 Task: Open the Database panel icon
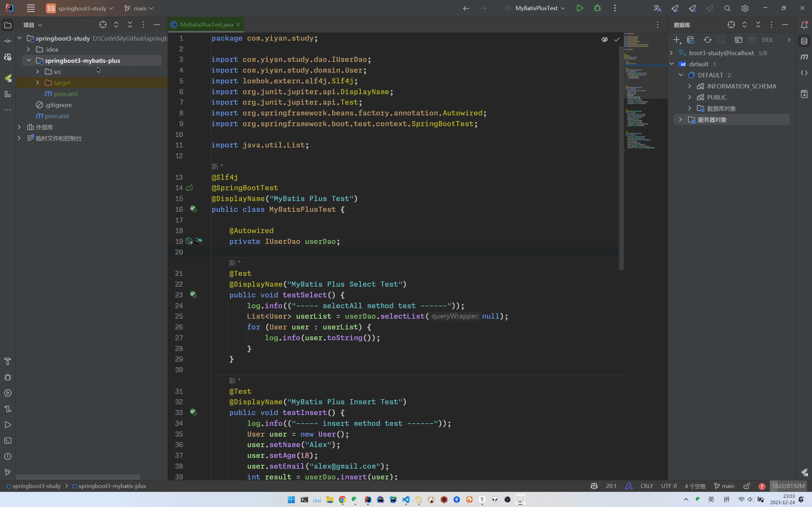804,40
